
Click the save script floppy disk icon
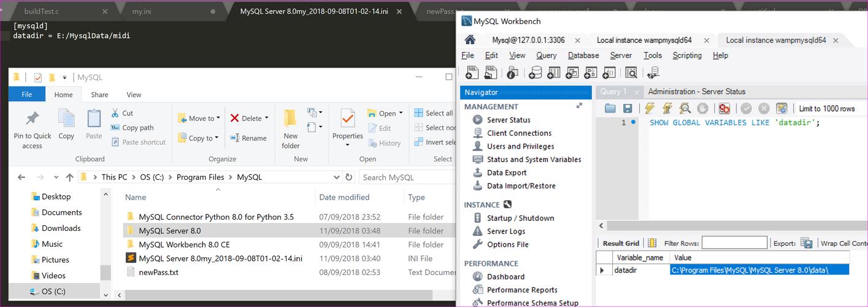tap(628, 109)
